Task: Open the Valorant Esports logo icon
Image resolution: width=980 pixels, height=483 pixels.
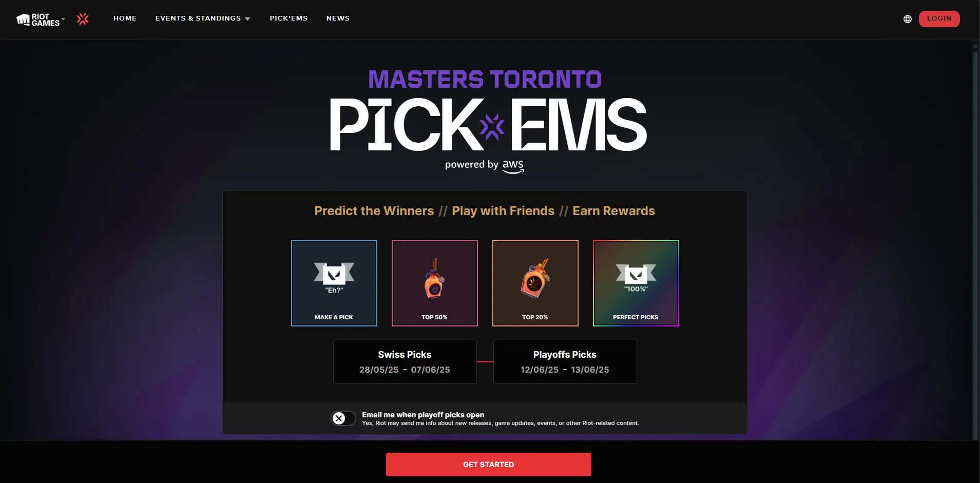Action: (x=83, y=19)
